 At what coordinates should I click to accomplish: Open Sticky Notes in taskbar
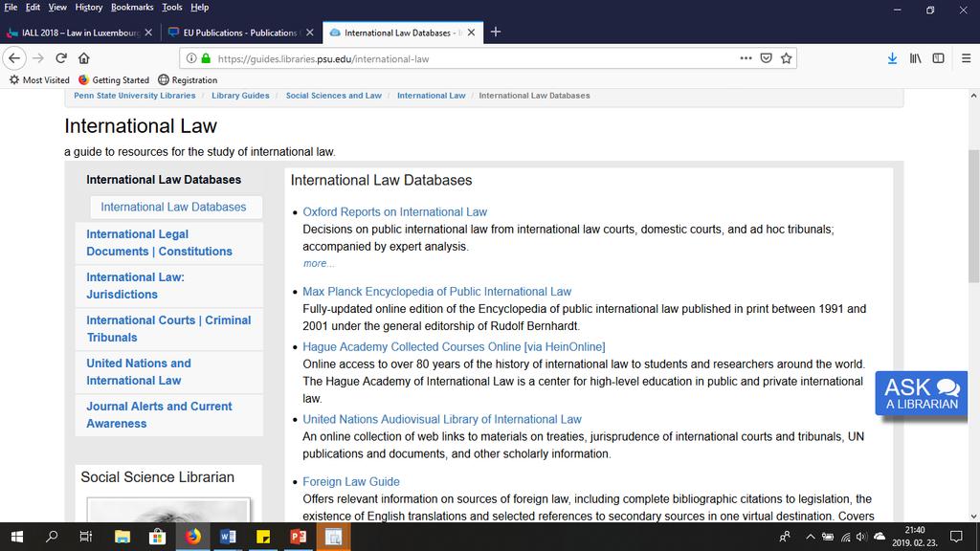click(263, 537)
